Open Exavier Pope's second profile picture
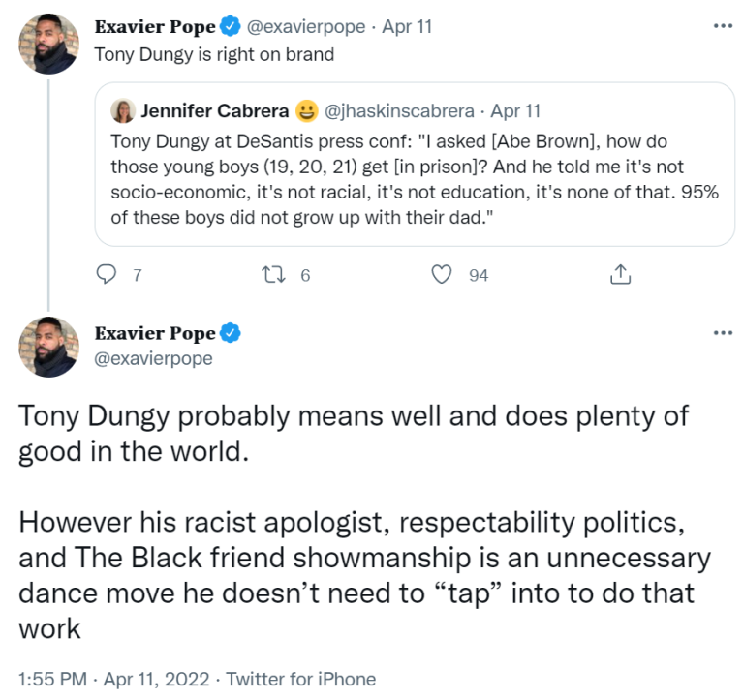744x700 pixels. point(48,347)
